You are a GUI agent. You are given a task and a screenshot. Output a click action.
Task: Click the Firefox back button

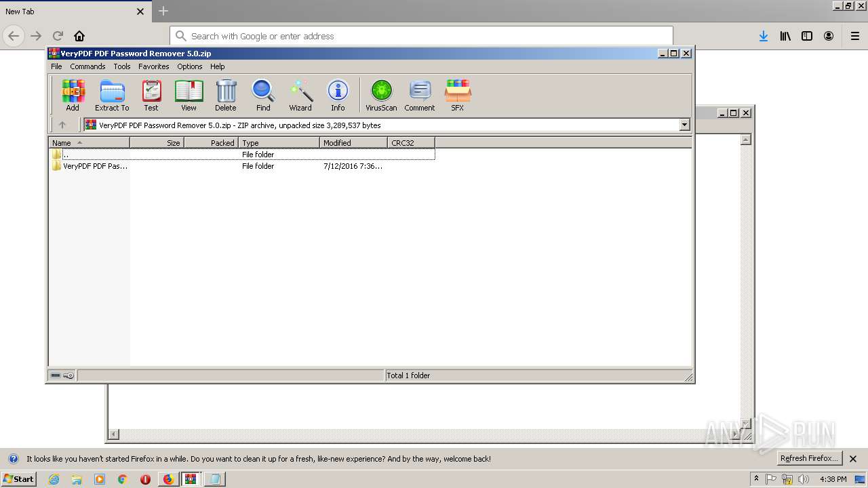pos(14,36)
